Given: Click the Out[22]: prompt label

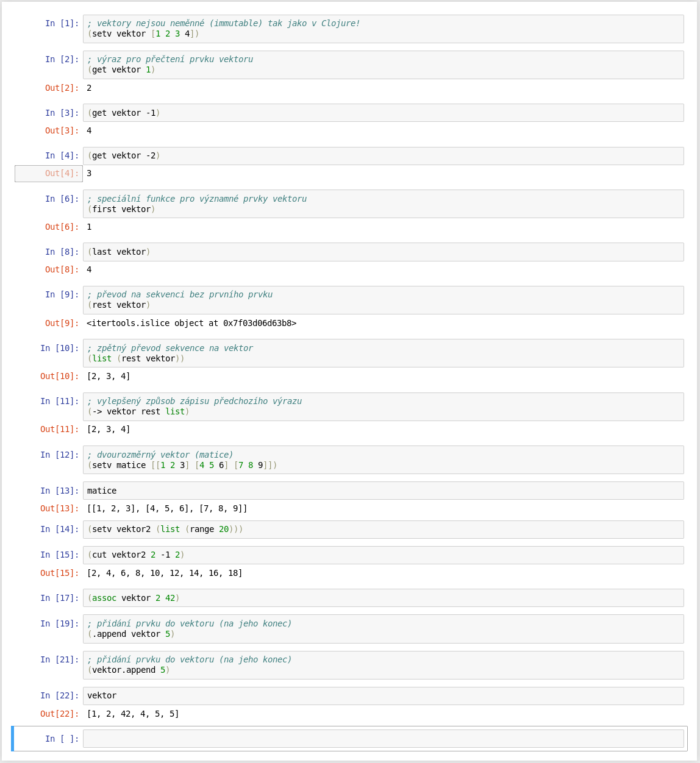Looking at the screenshot, I should click(x=60, y=714).
